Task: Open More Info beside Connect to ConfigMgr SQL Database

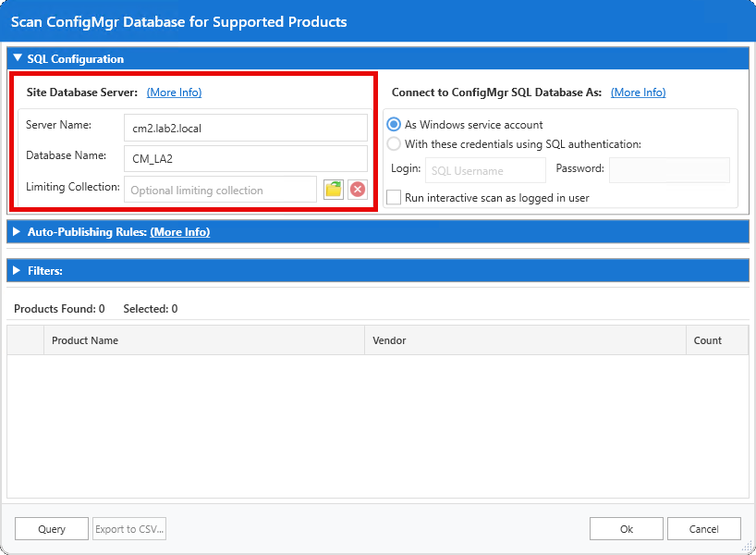Action: [638, 92]
